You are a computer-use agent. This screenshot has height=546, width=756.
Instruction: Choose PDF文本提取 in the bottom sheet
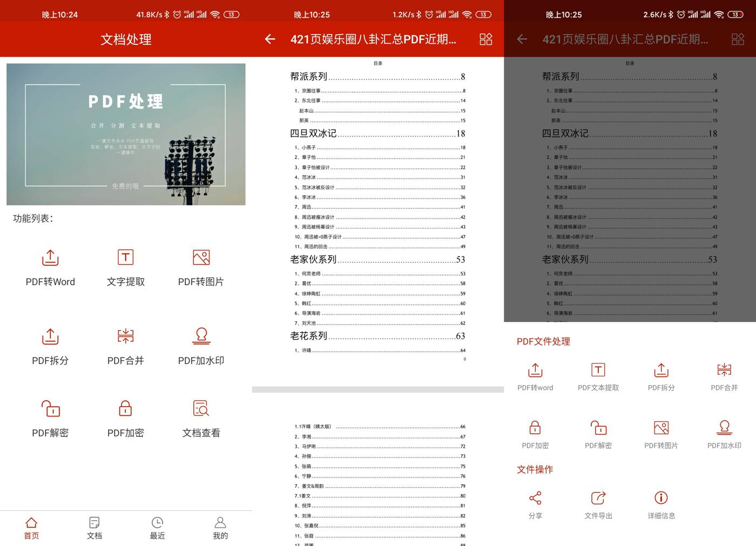point(598,376)
